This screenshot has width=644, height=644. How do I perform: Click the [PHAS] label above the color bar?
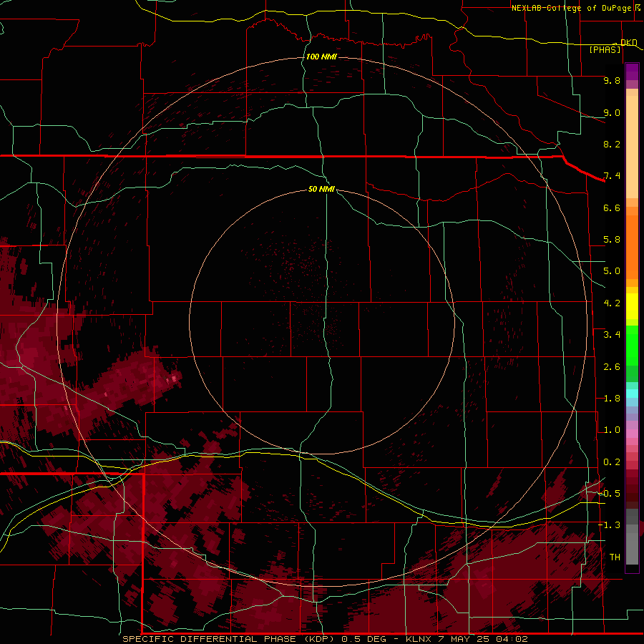605,49
